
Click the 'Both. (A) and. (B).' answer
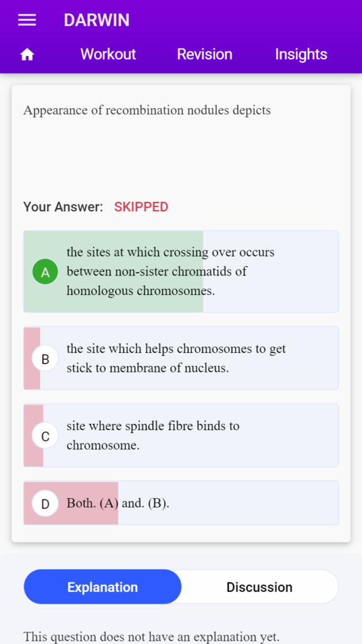point(118,503)
